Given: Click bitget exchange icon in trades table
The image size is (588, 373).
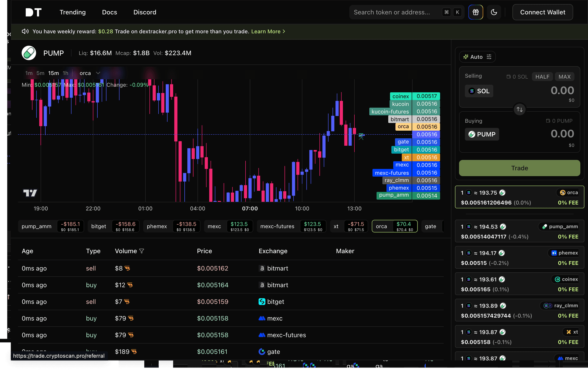Looking at the screenshot, I should pyautogui.click(x=262, y=302).
